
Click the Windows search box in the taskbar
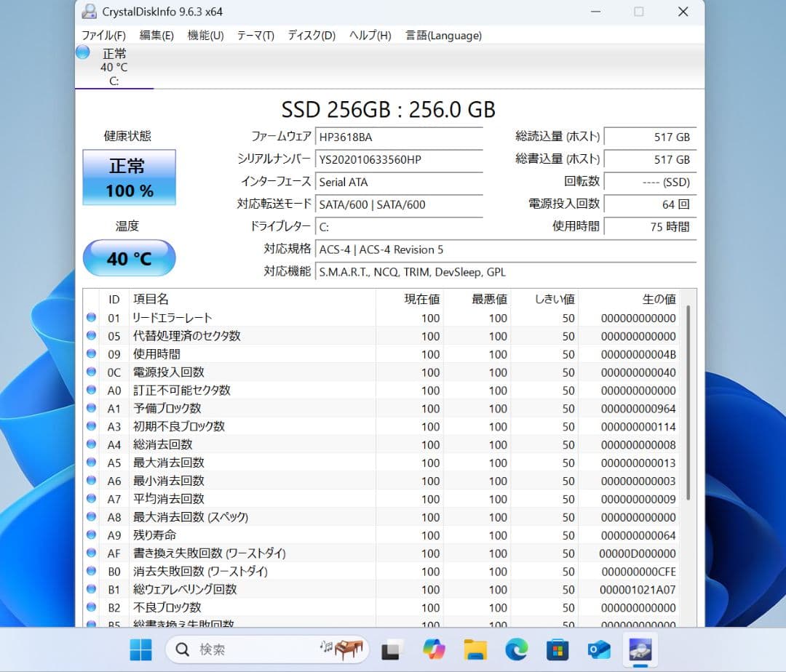pos(240,649)
